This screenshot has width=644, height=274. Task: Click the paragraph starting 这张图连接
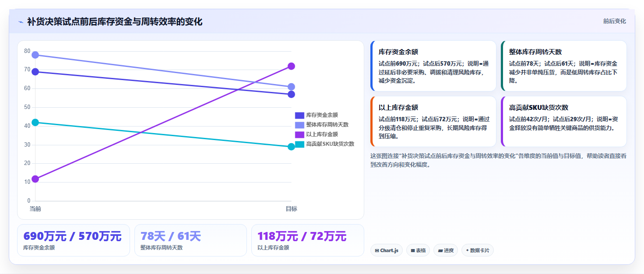click(498, 160)
